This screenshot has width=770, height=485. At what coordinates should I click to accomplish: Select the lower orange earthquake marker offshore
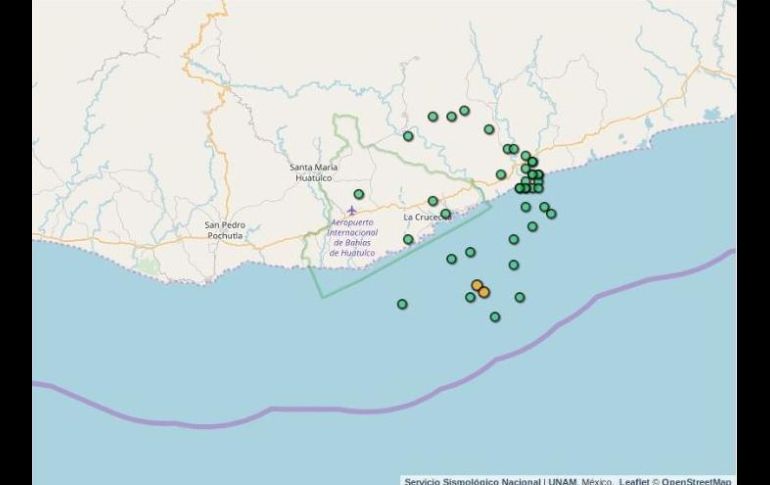[x=484, y=292]
